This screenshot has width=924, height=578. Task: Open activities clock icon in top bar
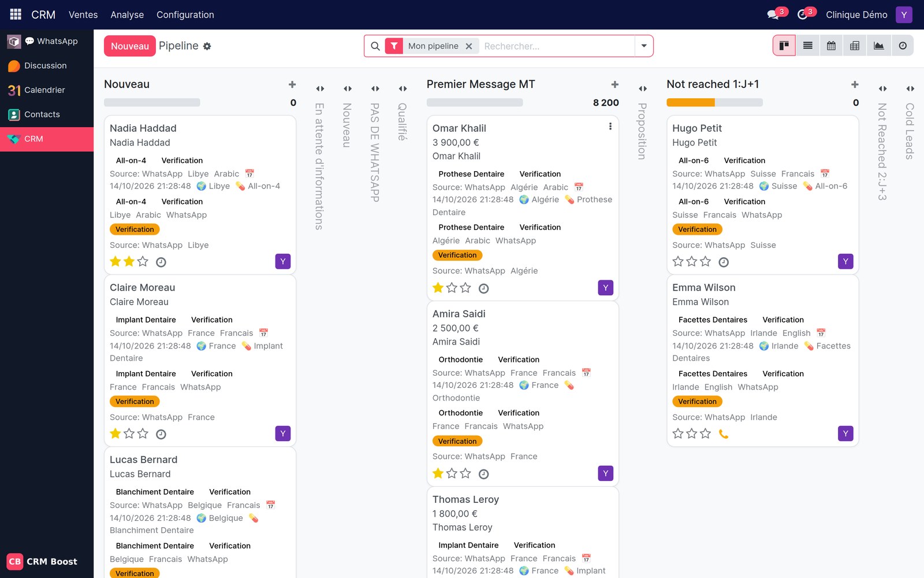802,14
